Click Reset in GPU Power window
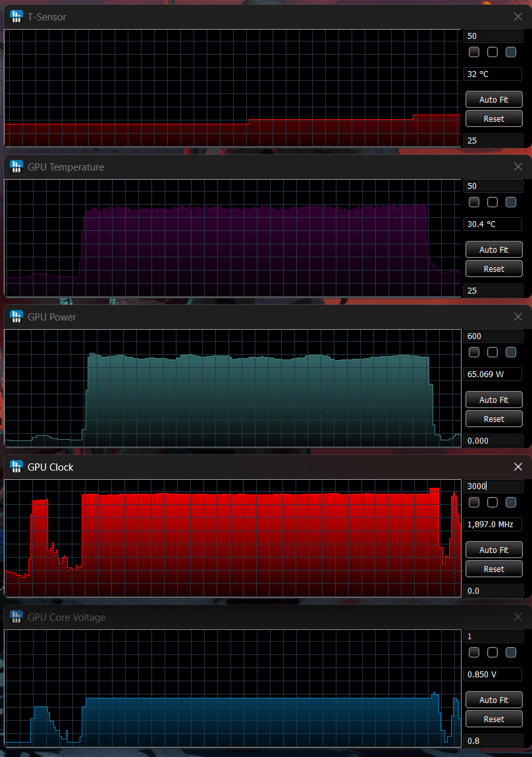 coord(494,419)
